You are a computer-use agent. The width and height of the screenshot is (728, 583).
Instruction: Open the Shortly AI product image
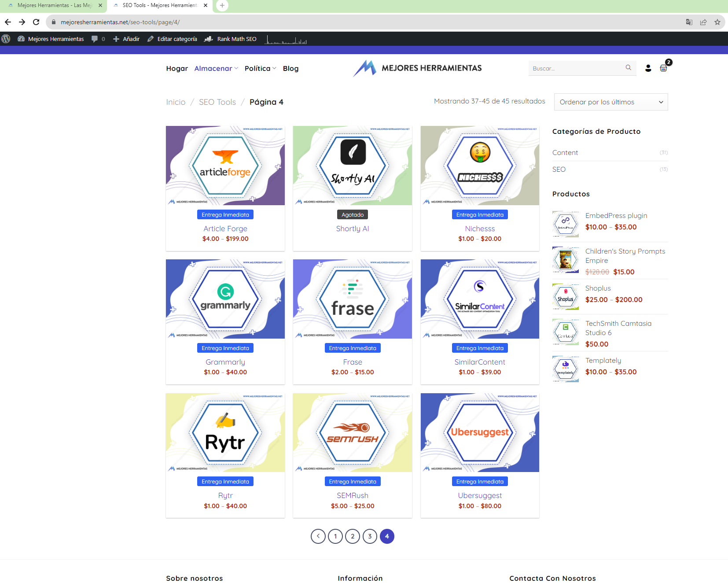(353, 166)
